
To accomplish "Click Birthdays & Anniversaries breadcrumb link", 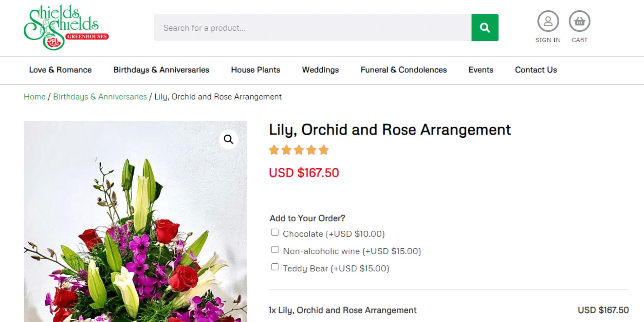I will pyautogui.click(x=100, y=97).
